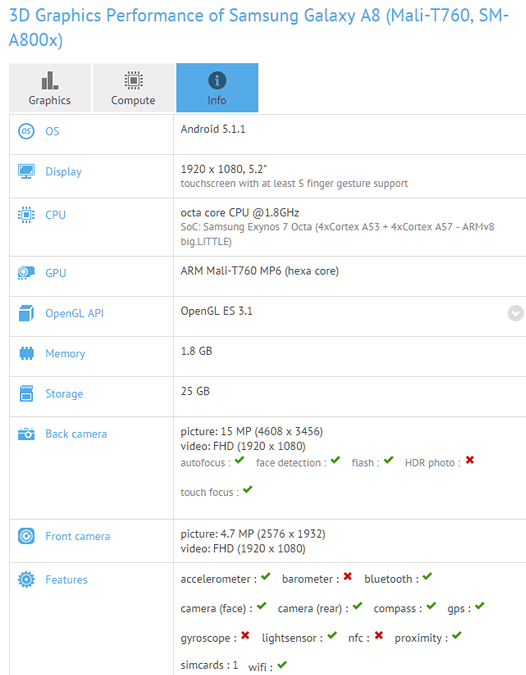The height and width of the screenshot is (675, 526).
Task: Click the autofocus check mark
Action: 240,460
